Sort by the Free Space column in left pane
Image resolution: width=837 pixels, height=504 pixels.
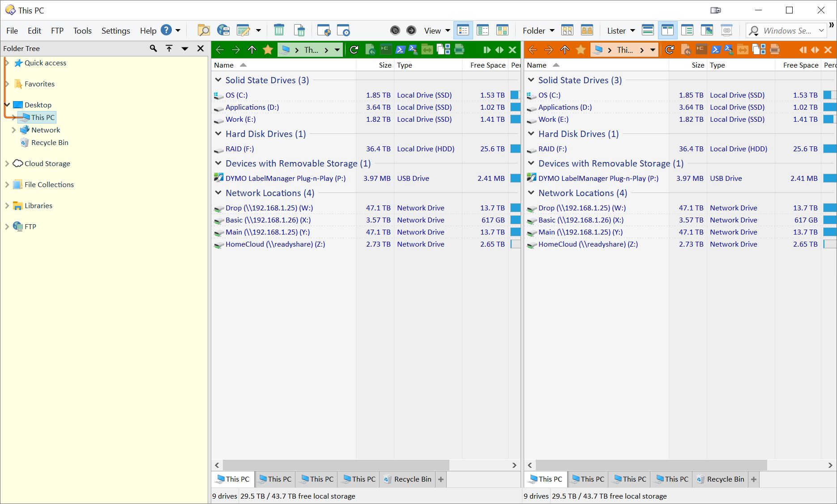[x=487, y=65]
